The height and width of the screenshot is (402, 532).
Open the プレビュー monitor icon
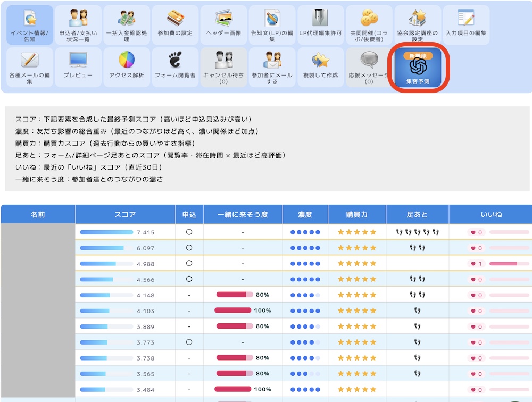coord(78,66)
